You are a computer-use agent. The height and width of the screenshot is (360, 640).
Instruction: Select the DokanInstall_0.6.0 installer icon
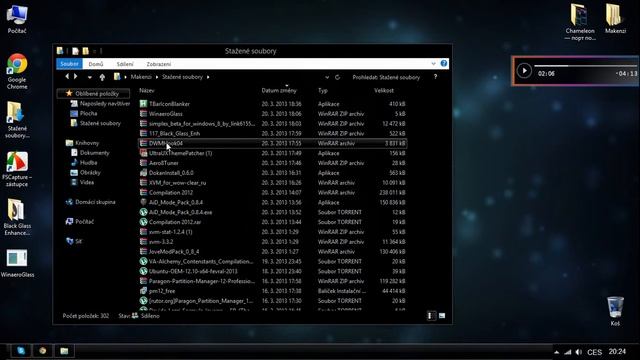[x=143, y=173]
